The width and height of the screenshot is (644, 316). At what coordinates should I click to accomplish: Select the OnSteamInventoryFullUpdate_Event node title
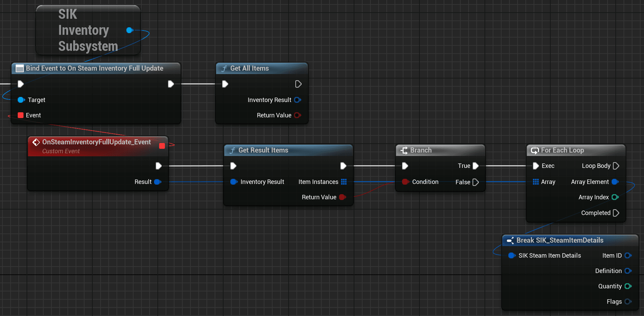pyautogui.click(x=96, y=142)
